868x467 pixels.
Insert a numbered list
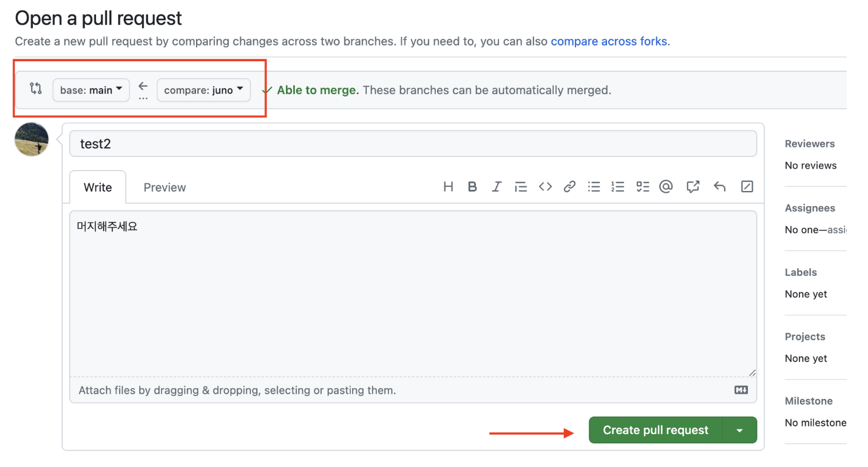[618, 187]
